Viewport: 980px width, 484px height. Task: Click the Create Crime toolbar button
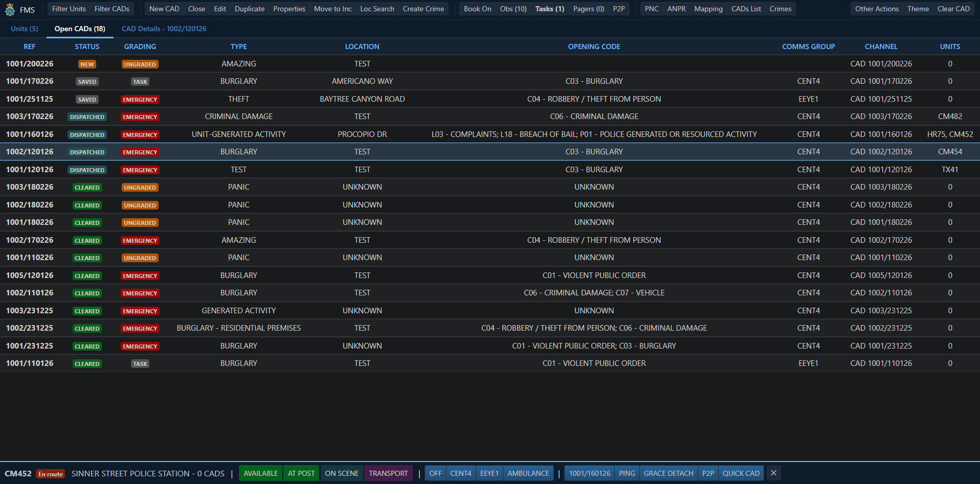[x=423, y=9]
